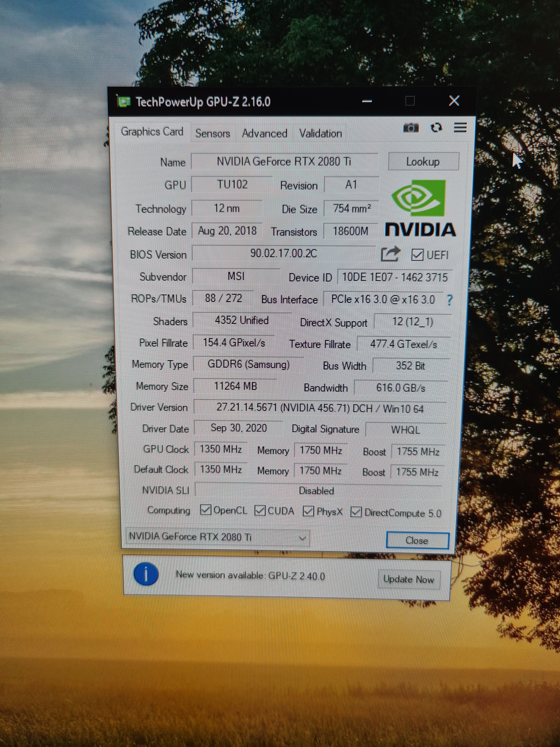Toggle the OpenCL checkbox
Image resolution: width=560 pixels, height=747 pixels.
[206, 510]
